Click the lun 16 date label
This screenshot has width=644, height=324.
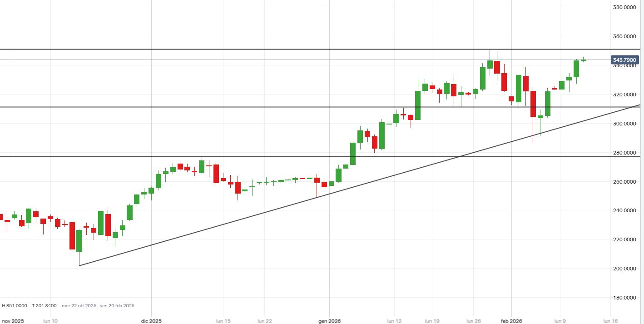609,321
